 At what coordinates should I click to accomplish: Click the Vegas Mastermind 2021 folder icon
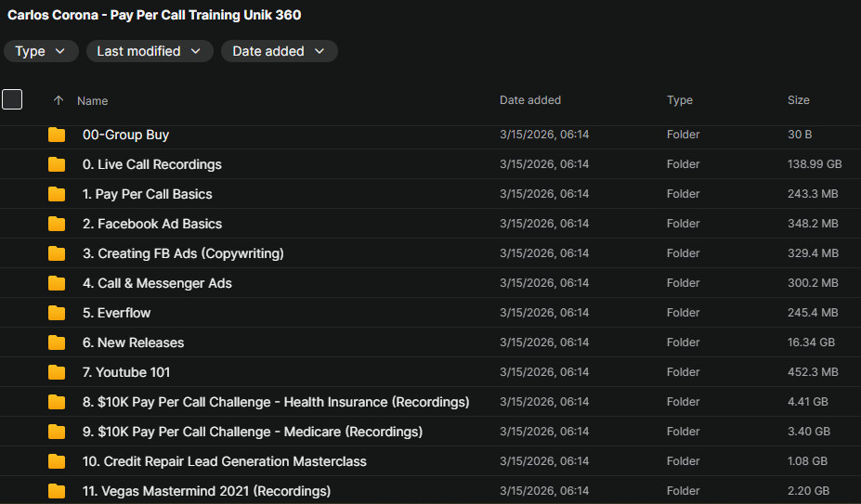57,491
